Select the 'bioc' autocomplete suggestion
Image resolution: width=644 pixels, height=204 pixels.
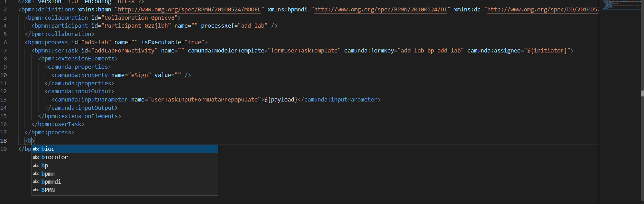[x=125, y=149]
